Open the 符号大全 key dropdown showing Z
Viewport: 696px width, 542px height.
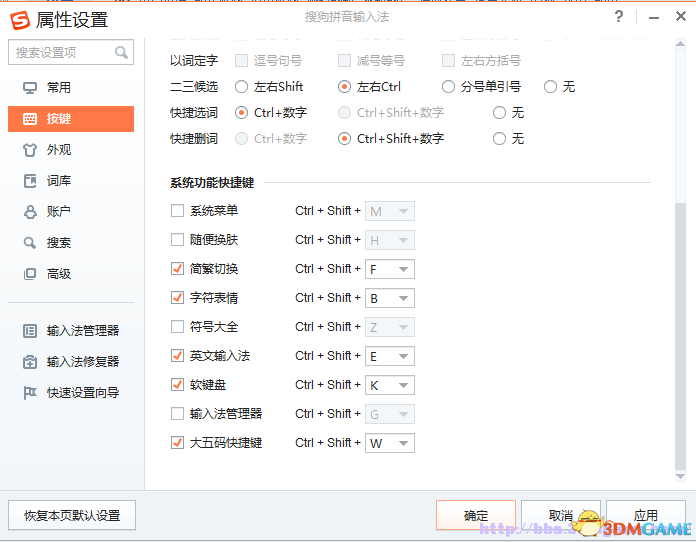tap(390, 327)
